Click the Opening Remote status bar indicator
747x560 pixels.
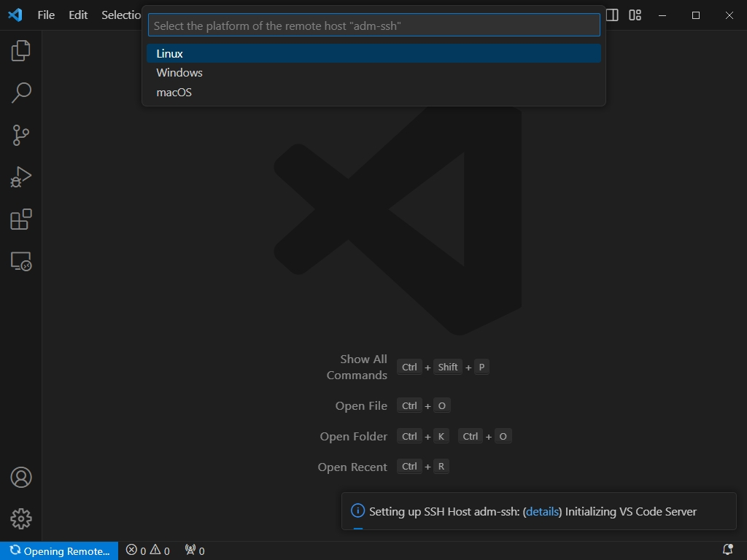pyautogui.click(x=59, y=551)
